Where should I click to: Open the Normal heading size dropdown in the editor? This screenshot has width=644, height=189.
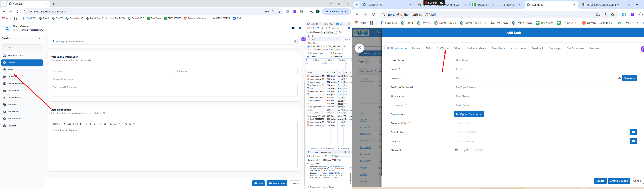click(x=59, y=124)
